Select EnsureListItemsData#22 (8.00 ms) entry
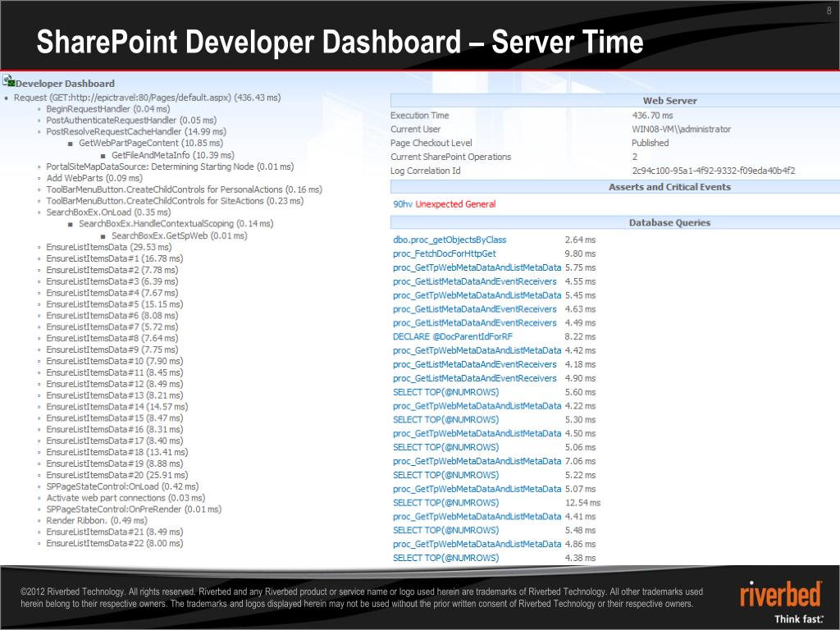 point(115,543)
